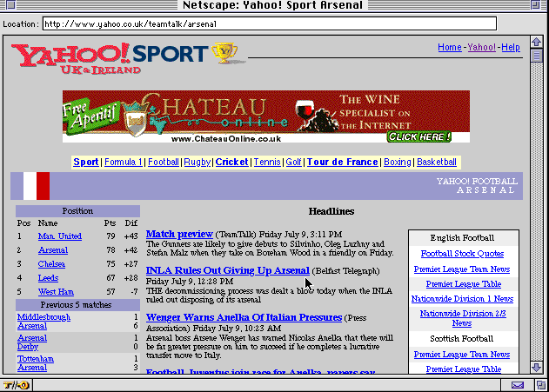
Task: Click the gold trophy icon beside SPORT
Action: (x=224, y=53)
